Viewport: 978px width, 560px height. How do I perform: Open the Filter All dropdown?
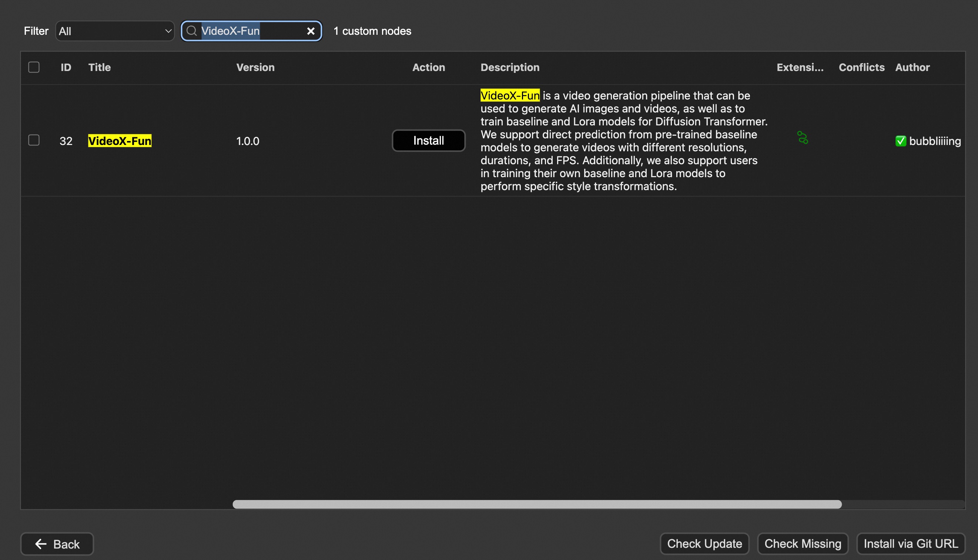115,31
